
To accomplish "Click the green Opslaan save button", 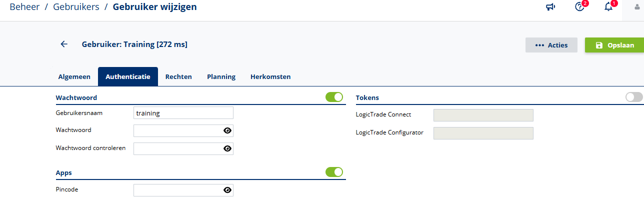I will pyautogui.click(x=614, y=45).
